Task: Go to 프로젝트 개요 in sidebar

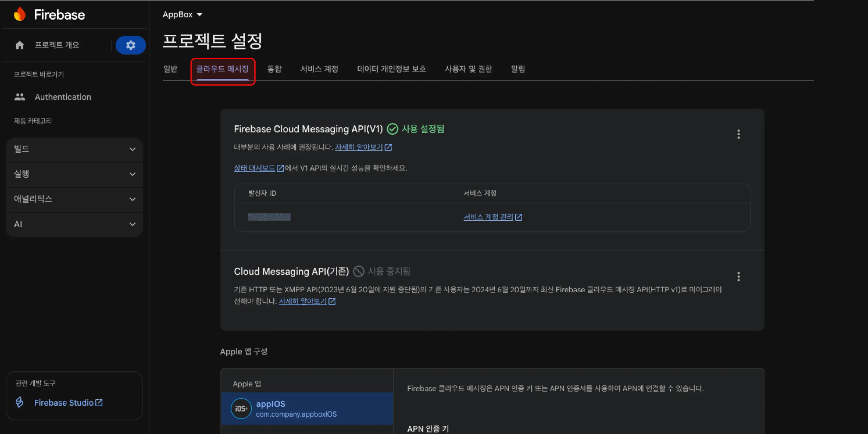Action: [57, 45]
